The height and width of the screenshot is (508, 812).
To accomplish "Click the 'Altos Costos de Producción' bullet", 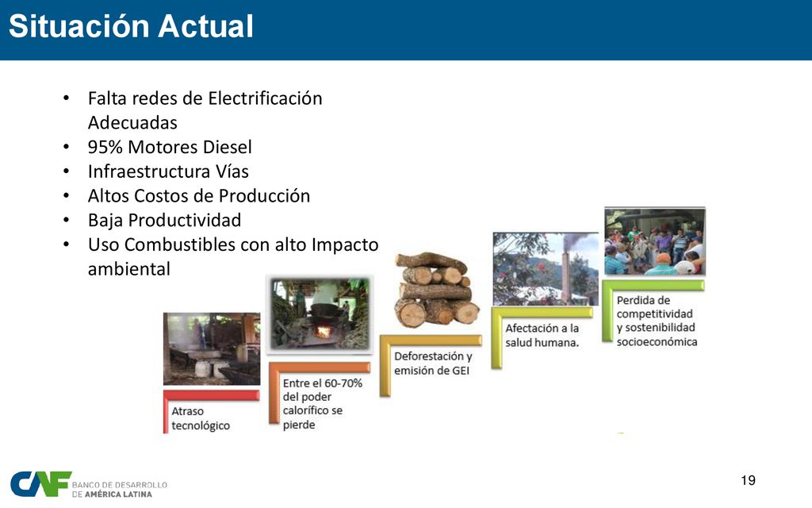I will pyautogui.click(x=199, y=196).
